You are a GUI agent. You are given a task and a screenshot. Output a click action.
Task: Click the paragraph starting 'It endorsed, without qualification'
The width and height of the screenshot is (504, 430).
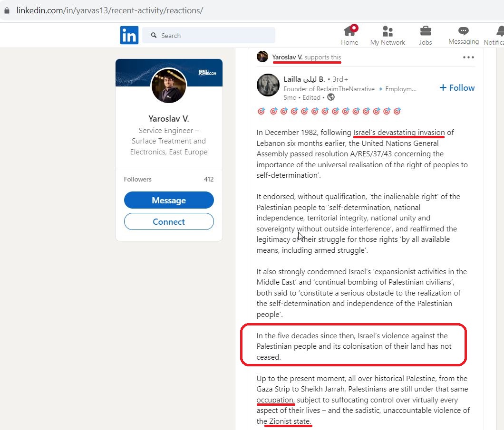pyautogui.click(x=358, y=223)
